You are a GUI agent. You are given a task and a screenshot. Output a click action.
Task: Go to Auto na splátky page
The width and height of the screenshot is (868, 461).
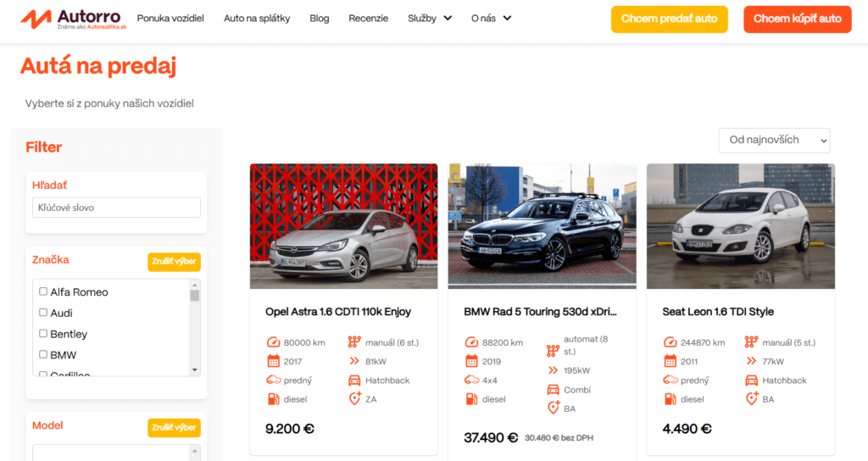(257, 19)
